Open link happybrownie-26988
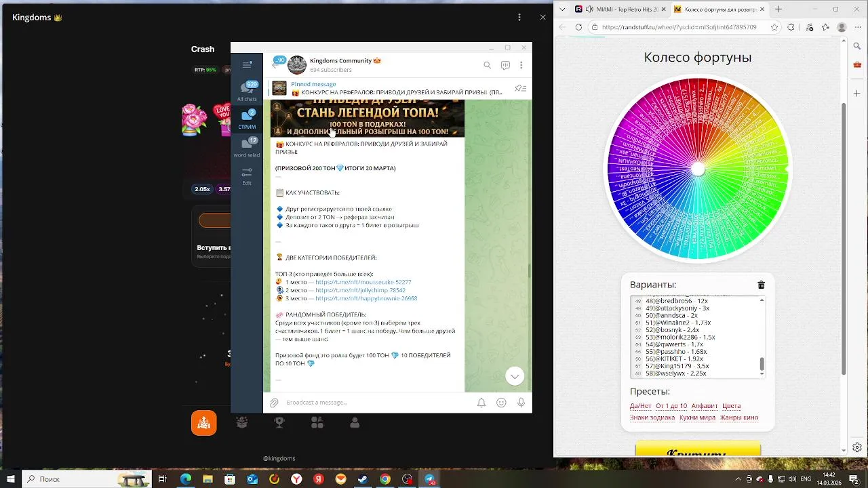Image resolution: width=868 pixels, height=488 pixels. pyautogui.click(x=366, y=298)
